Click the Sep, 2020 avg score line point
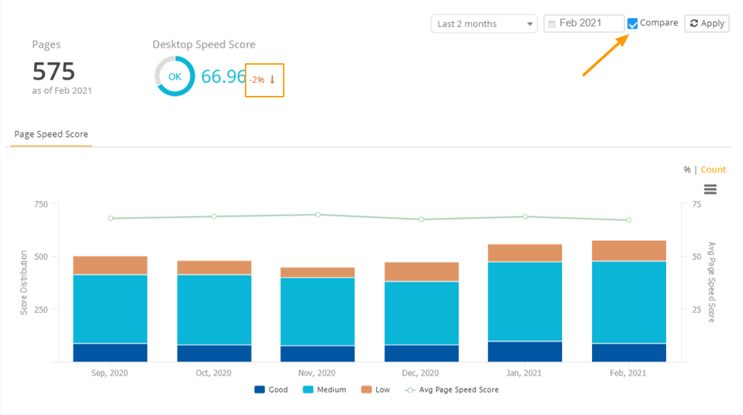The image size is (743, 415). pyautogui.click(x=110, y=218)
